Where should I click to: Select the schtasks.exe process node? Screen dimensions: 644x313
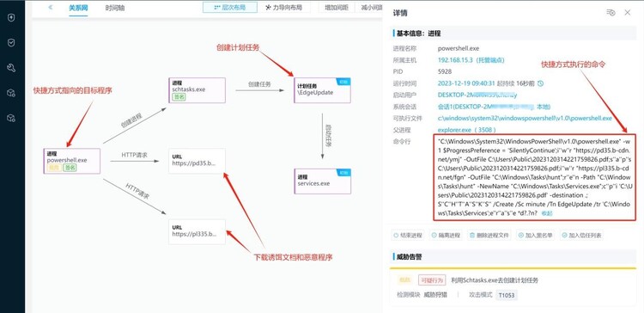(x=197, y=90)
